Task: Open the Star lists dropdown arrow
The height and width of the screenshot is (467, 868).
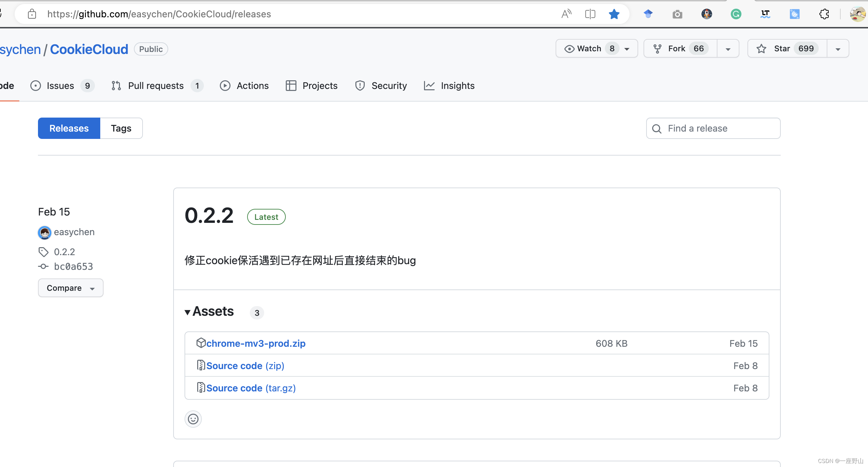Action: [838, 49]
